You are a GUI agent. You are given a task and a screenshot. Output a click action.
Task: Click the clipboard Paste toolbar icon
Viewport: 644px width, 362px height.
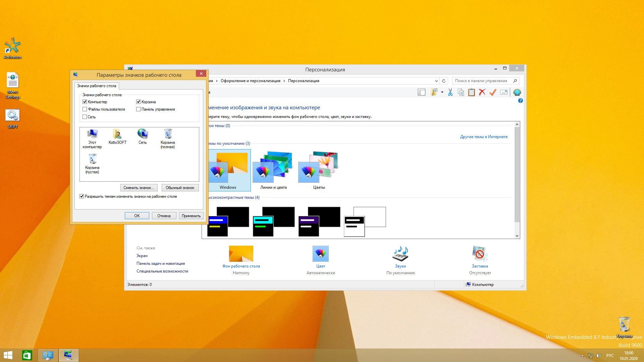pyautogui.click(x=471, y=92)
